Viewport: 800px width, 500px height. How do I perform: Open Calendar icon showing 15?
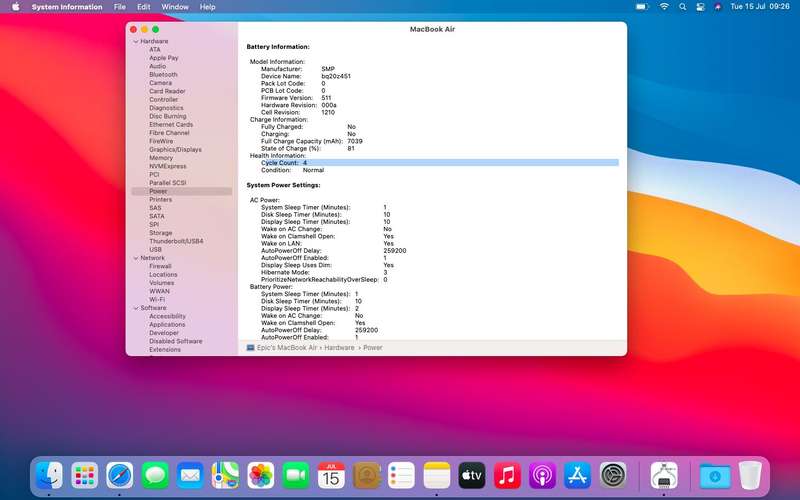331,476
